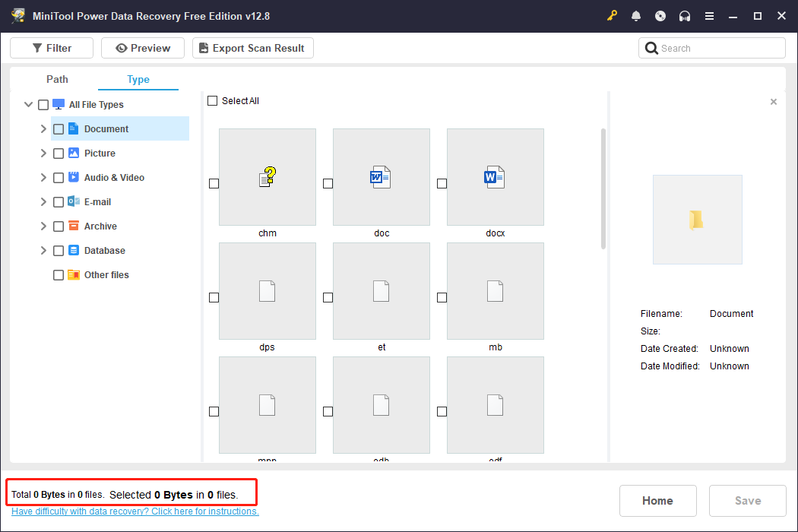Click in the Search input field

tap(719, 48)
